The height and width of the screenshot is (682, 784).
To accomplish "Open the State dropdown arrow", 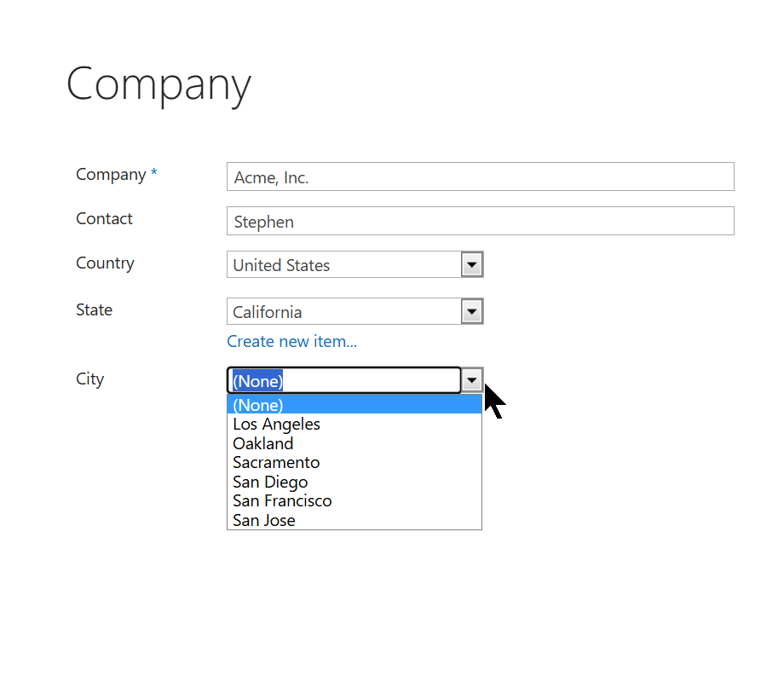I will pyautogui.click(x=471, y=312).
